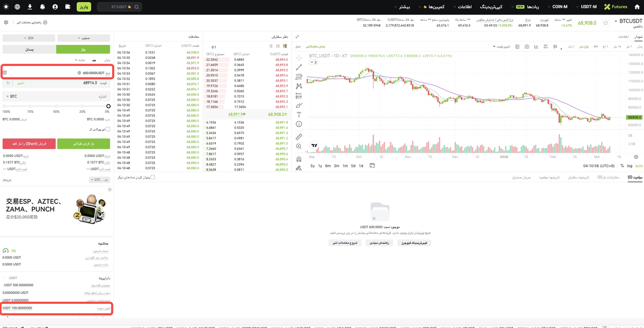This screenshot has height=328, width=644.
Task: Add funds with the plus icon beside 600.0000USDT
Action: [x=79, y=73]
